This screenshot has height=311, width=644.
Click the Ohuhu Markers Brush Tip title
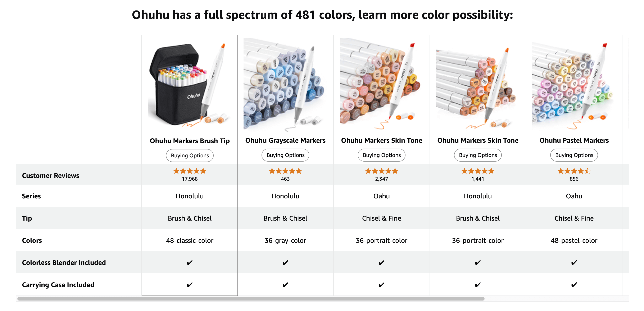tap(190, 141)
